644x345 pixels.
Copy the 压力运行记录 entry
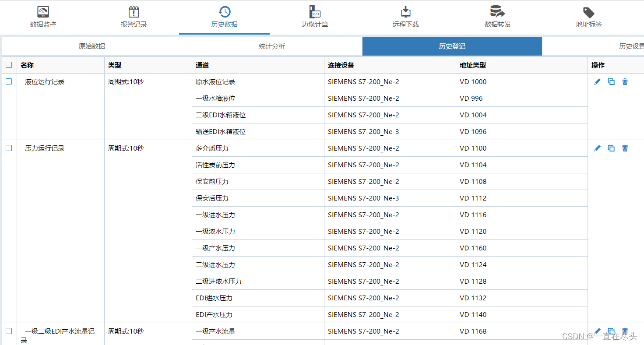click(611, 148)
